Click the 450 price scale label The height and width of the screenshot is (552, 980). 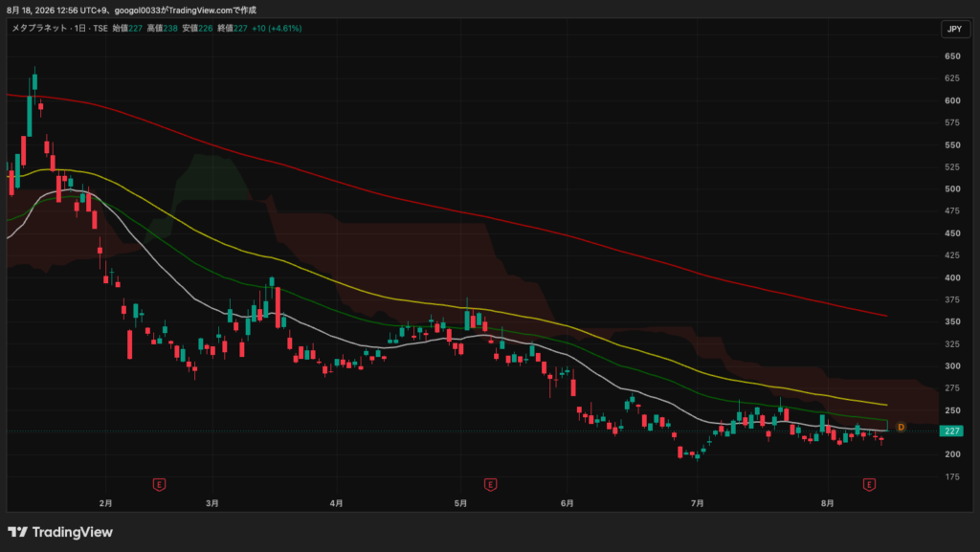pos(952,233)
